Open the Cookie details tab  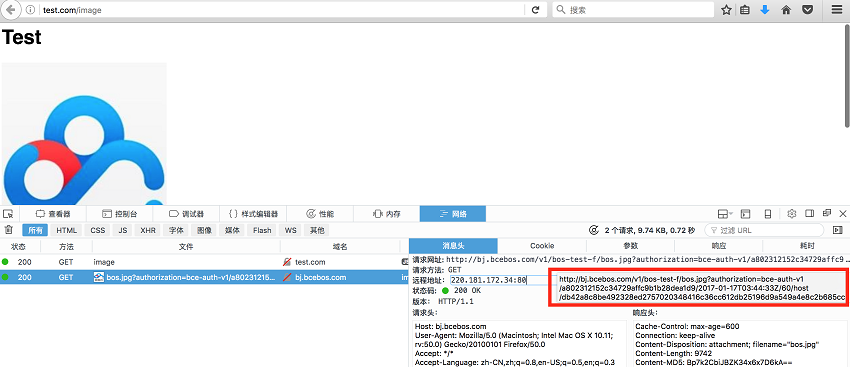542,246
